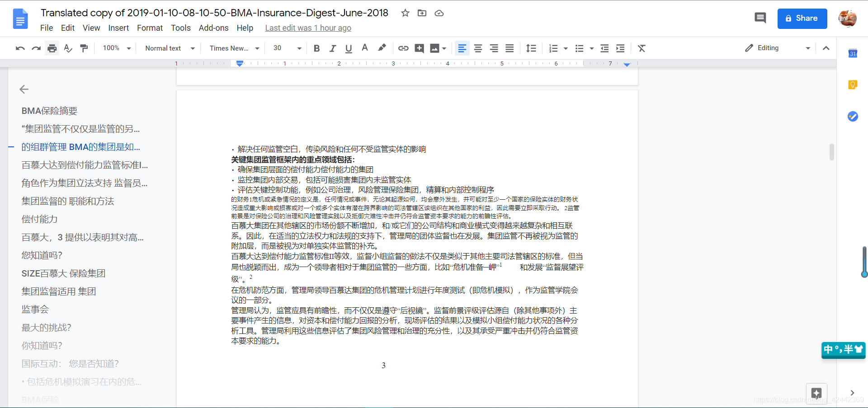
Task: Star the document
Action: pos(405,13)
